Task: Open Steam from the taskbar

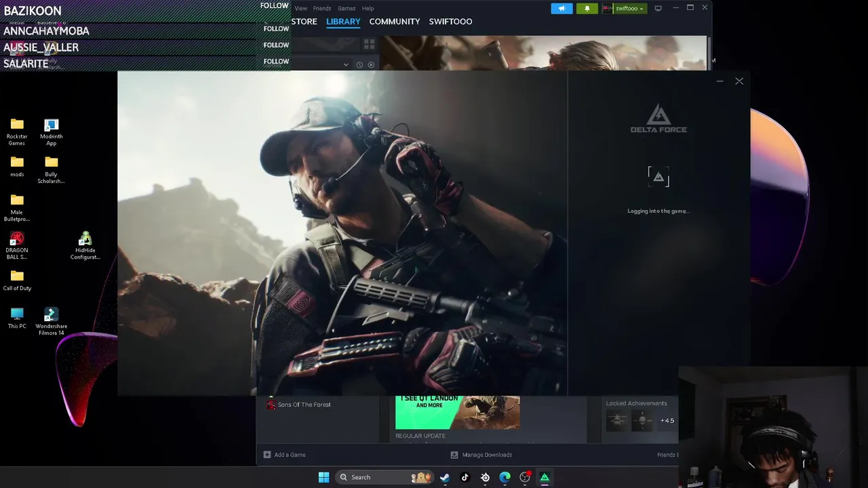Action: [445, 477]
